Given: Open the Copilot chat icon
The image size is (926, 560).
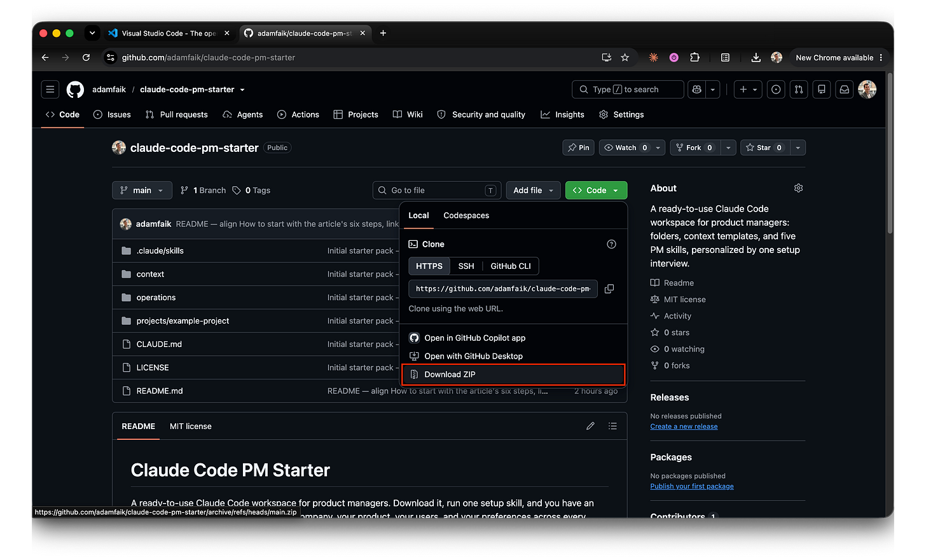Looking at the screenshot, I should (697, 90).
